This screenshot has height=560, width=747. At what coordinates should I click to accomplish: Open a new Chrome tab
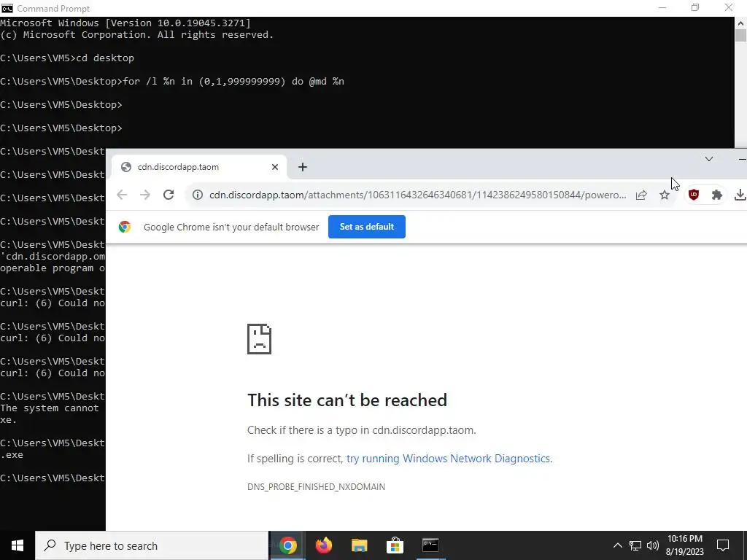(303, 167)
